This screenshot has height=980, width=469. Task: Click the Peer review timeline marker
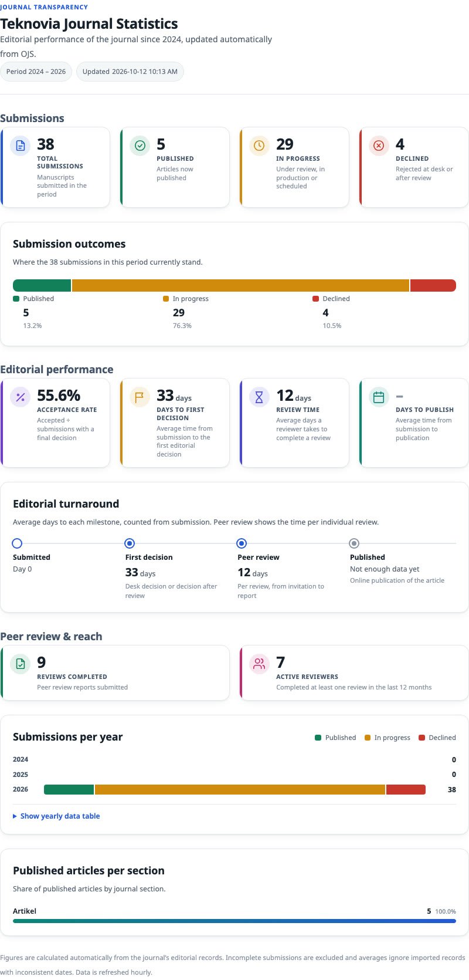(x=242, y=543)
